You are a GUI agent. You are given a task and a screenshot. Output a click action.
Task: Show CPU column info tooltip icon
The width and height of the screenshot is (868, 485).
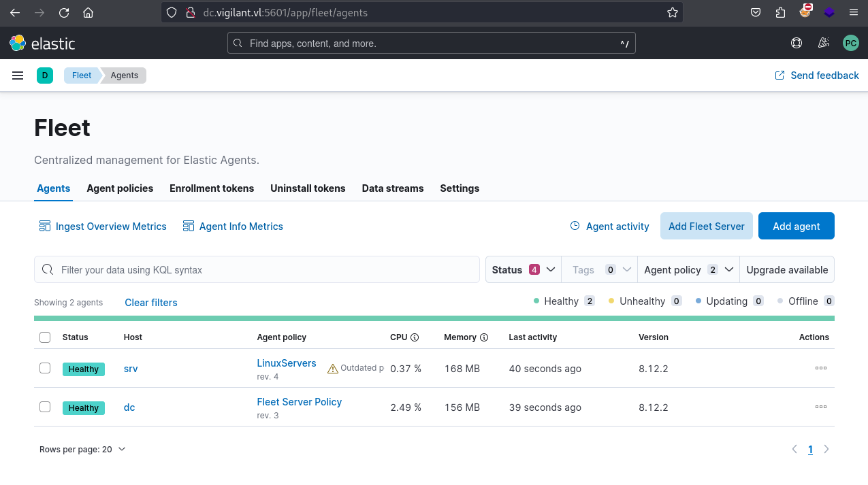tap(415, 337)
